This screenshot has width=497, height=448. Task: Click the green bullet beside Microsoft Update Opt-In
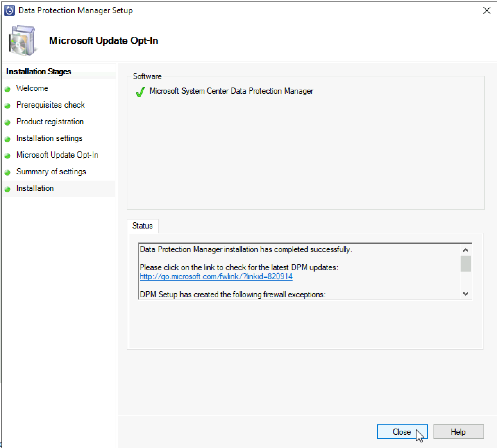point(8,156)
